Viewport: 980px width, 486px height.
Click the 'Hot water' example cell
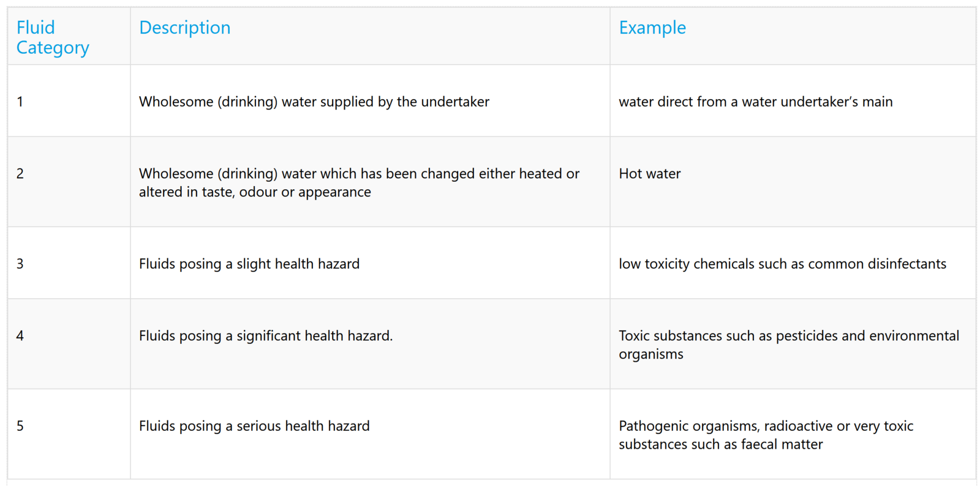pyautogui.click(x=649, y=174)
